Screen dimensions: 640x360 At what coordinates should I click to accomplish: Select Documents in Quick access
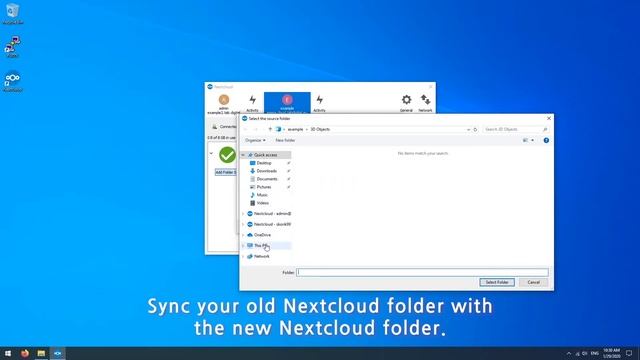click(267, 179)
